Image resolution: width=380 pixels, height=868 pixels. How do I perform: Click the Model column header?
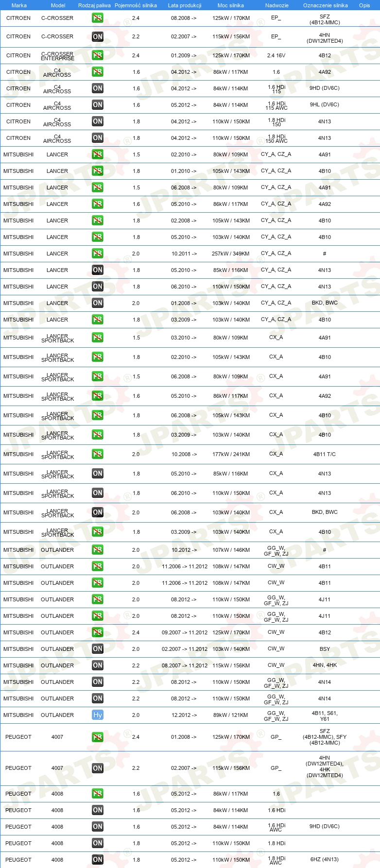point(58,5)
